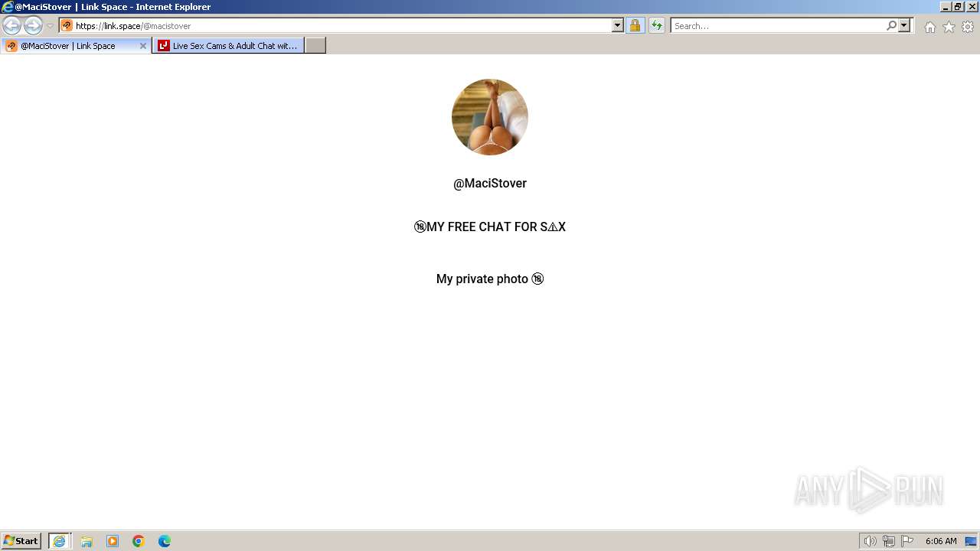The height and width of the screenshot is (551, 980).
Task: Restore down the Internet Explorer window
Action: click(957, 6)
